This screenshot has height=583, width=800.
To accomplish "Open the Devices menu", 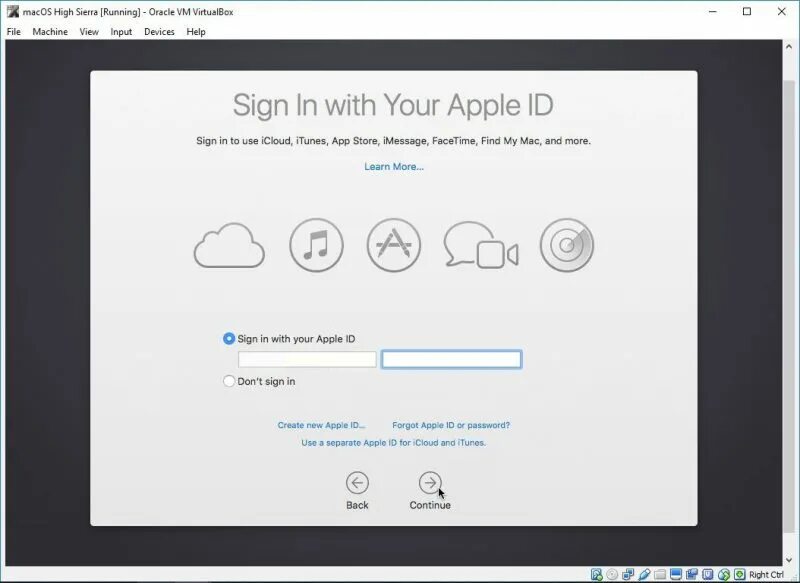I will pyautogui.click(x=159, y=32).
